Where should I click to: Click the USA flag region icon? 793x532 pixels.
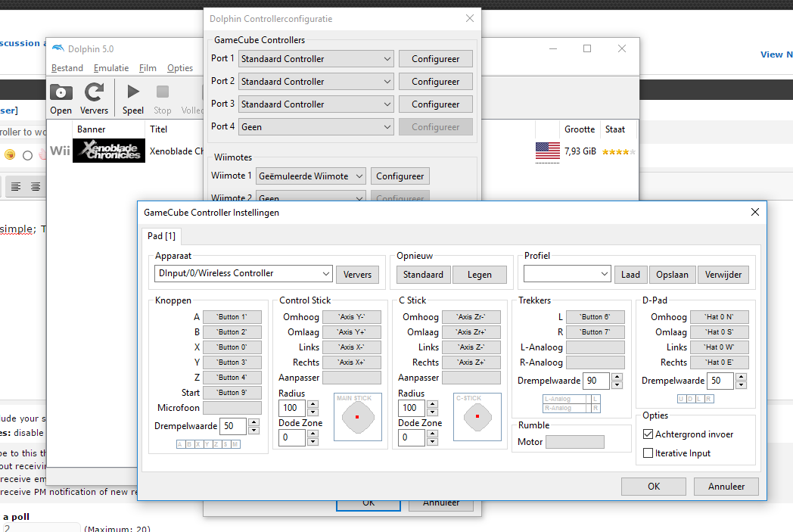pos(547,151)
